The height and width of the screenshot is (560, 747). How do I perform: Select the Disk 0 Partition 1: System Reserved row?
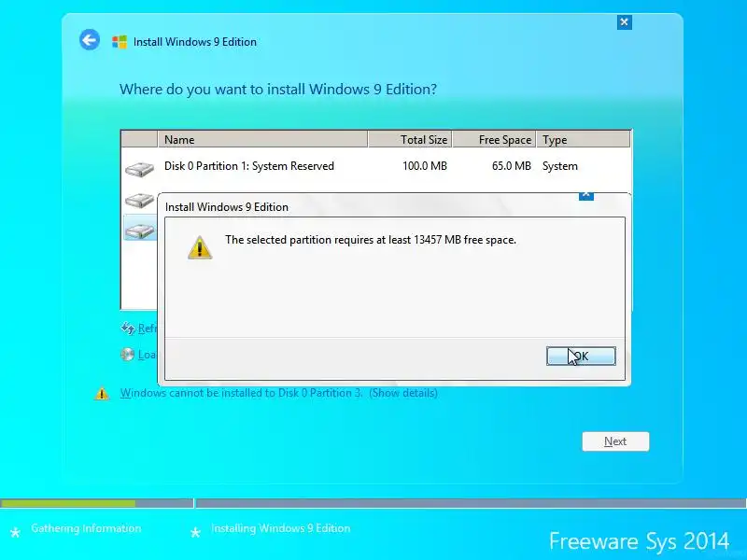pyautogui.click(x=376, y=167)
